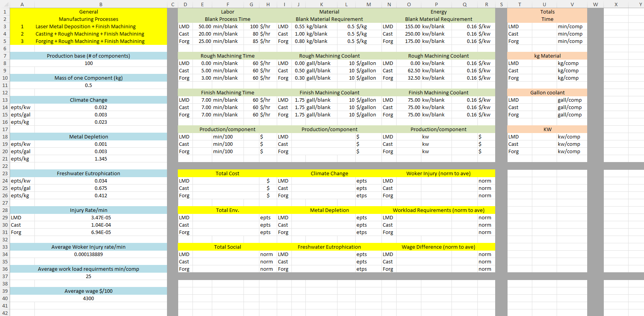The height and width of the screenshot is (316, 644).
Task: Select column B header
Action: point(101,4)
